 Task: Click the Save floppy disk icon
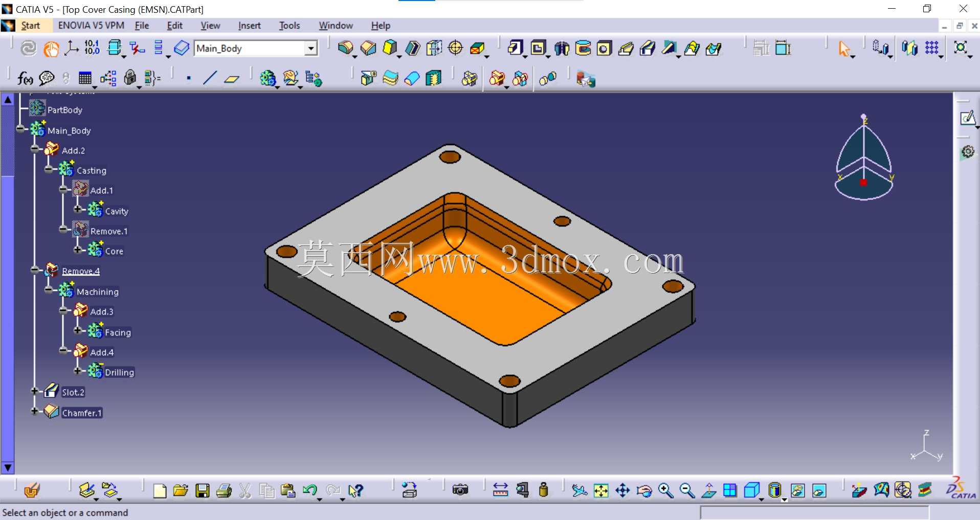coord(203,491)
